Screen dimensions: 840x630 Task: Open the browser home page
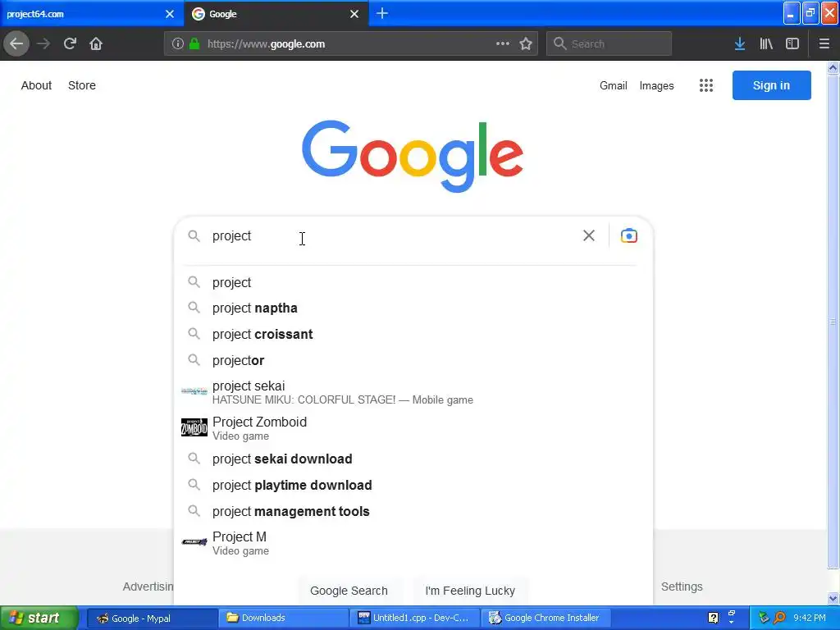pos(96,43)
